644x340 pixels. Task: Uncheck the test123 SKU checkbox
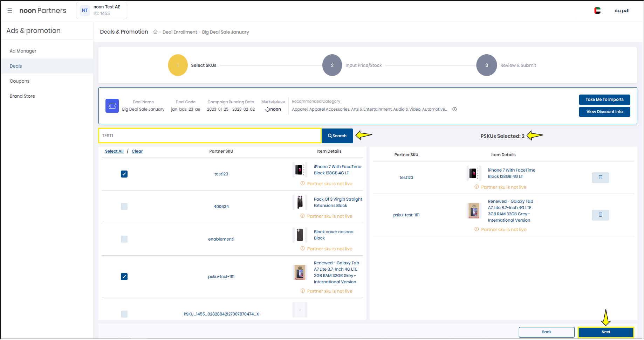[124, 174]
